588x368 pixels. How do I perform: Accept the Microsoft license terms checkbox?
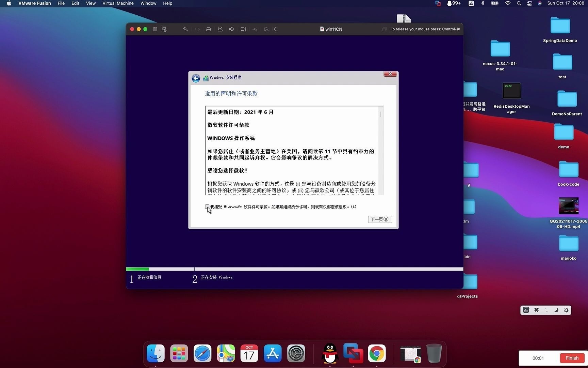click(207, 206)
